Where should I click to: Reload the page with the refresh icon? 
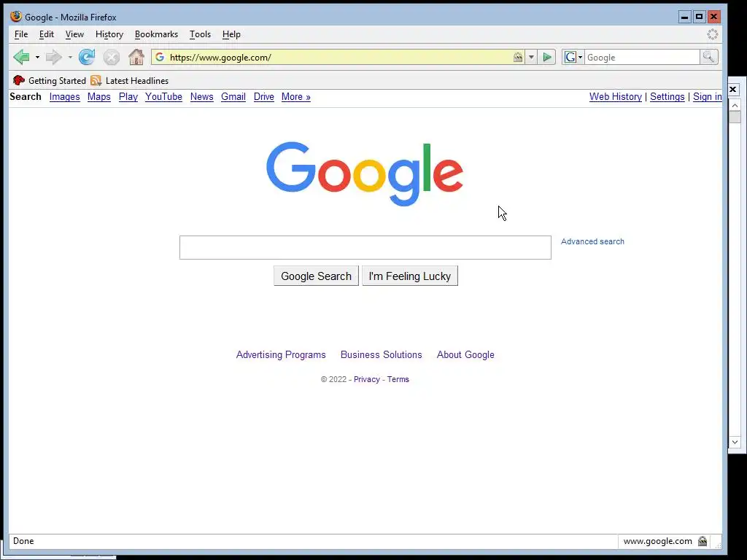click(x=87, y=57)
